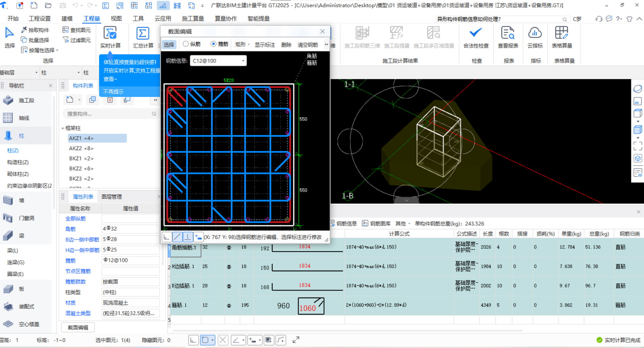Click the 箍筋.1 row in rebar table
Viewport: 644px width, 348px height.
tap(406, 305)
